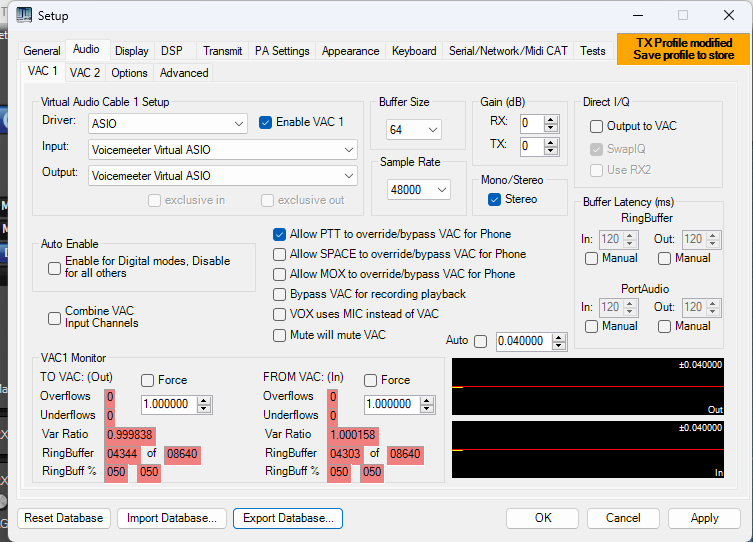Enable Combine VAC Input Channels
The height and width of the screenshot is (542, 753).
tap(55, 318)
